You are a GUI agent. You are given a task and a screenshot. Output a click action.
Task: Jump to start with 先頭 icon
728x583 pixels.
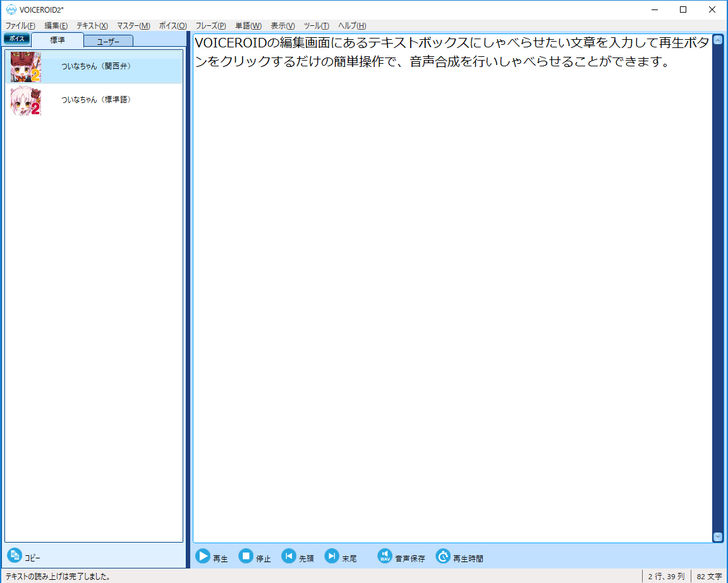[x=289, y=556]
